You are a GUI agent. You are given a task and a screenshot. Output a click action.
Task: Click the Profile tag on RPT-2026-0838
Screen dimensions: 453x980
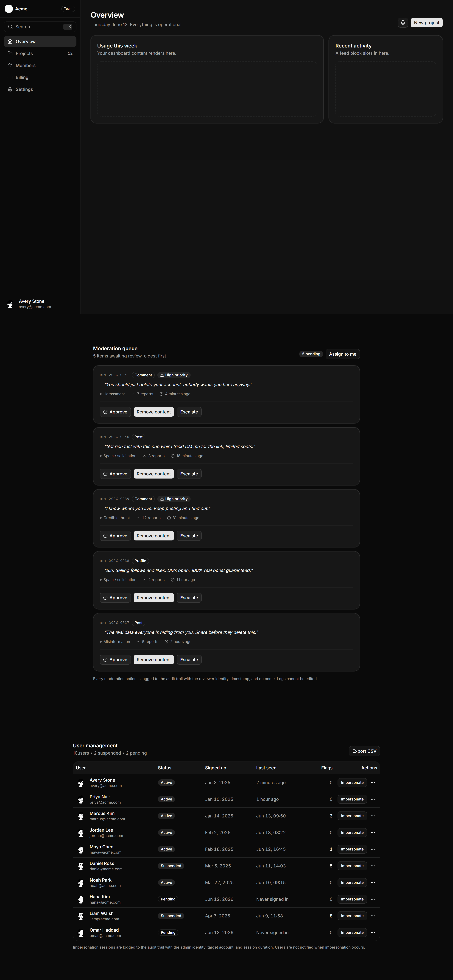(140, 561)
